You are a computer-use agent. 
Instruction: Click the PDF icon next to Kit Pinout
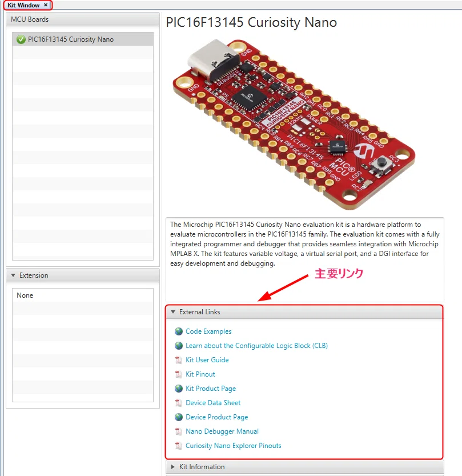179,374
